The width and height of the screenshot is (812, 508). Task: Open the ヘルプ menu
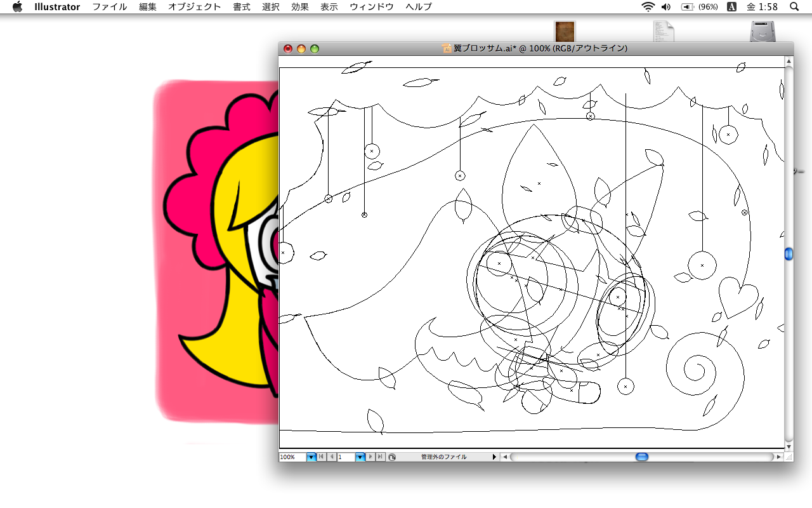pos(419,7)
